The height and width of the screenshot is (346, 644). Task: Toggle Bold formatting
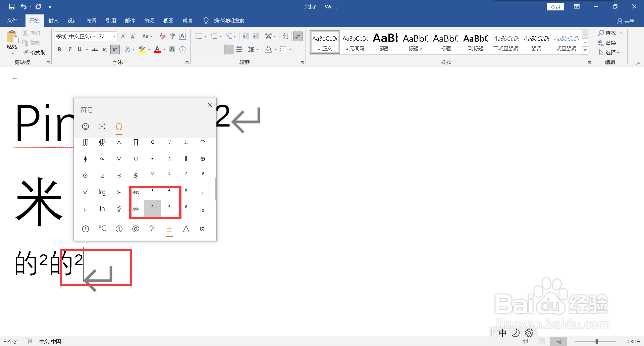click(x=59, y=49)
